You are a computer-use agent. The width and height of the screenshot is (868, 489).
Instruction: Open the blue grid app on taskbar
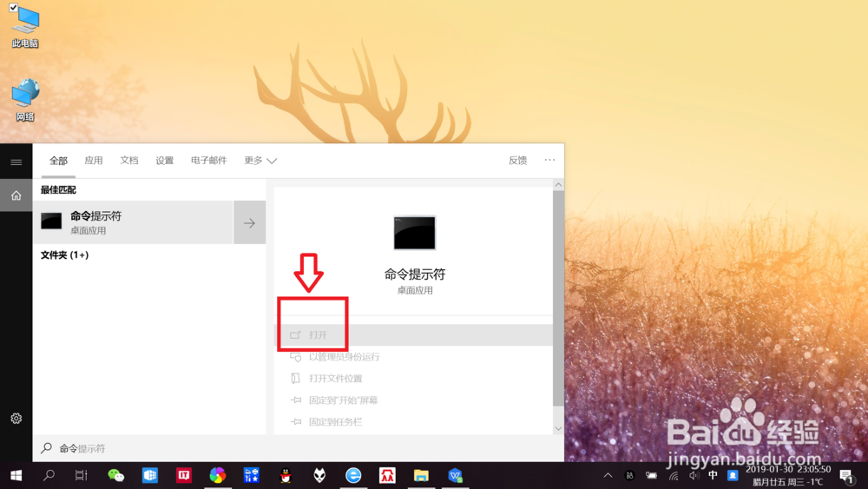pos(252,475)
